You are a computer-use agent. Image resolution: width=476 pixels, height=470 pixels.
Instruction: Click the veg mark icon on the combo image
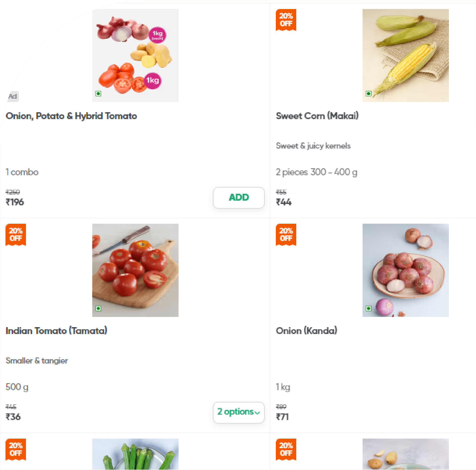coord(98,94)
